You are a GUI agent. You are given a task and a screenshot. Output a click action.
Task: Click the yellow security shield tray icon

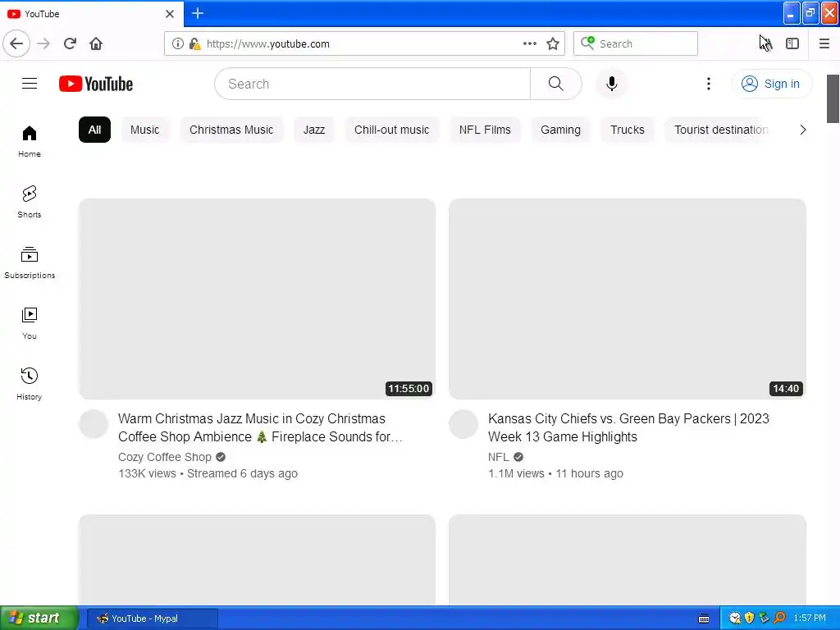[750, 619]
